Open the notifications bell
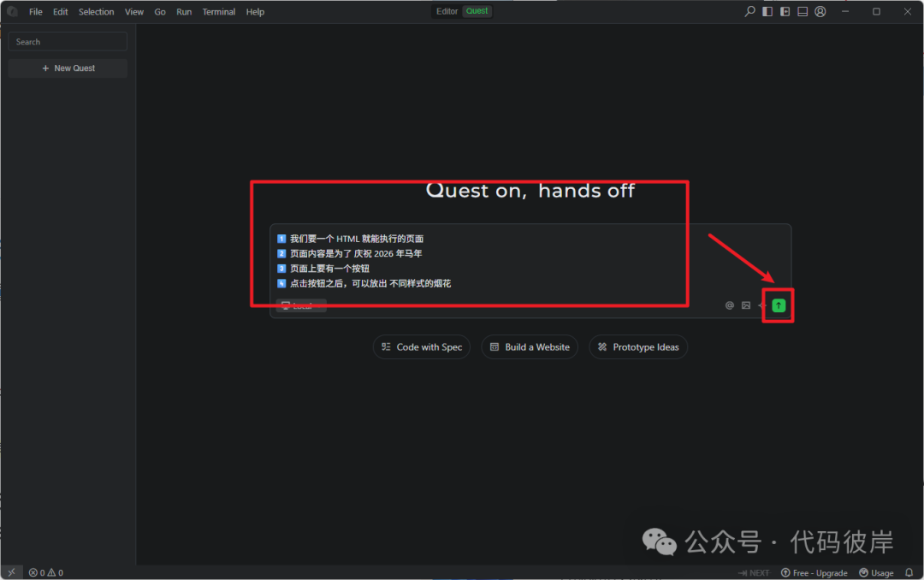The height and width of the screenshot is (580, 924). click(x=909, y=572)
